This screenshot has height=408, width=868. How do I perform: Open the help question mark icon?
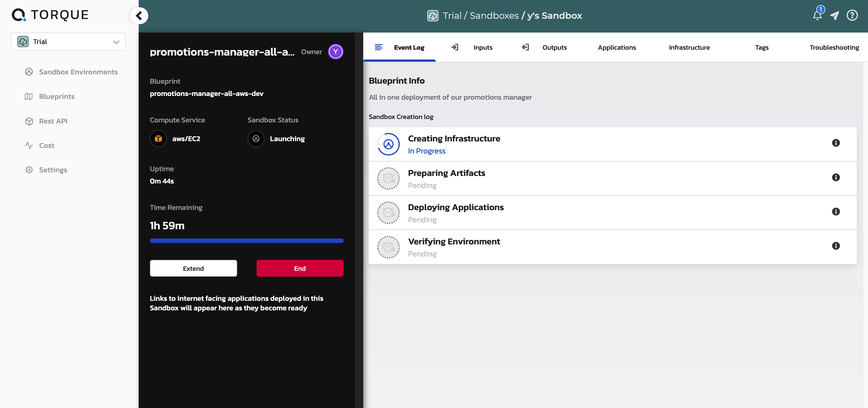(852, 15)
